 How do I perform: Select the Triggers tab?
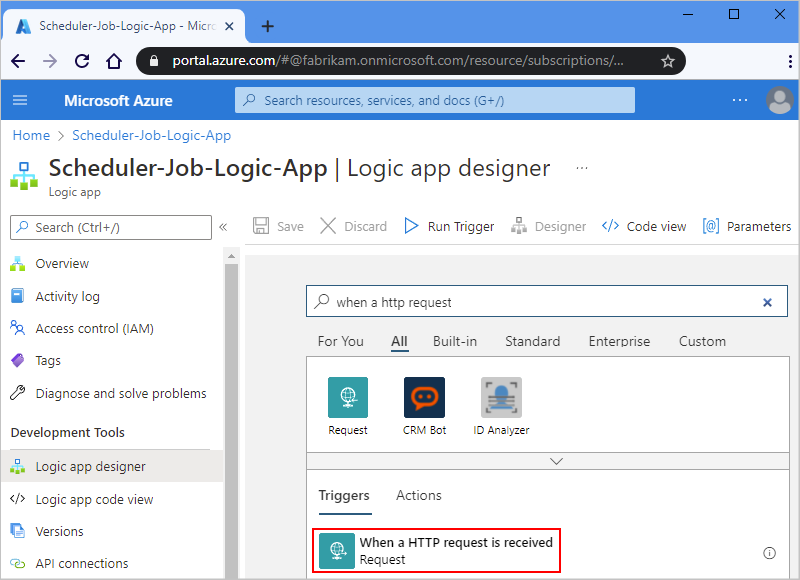tap(344, 495)
